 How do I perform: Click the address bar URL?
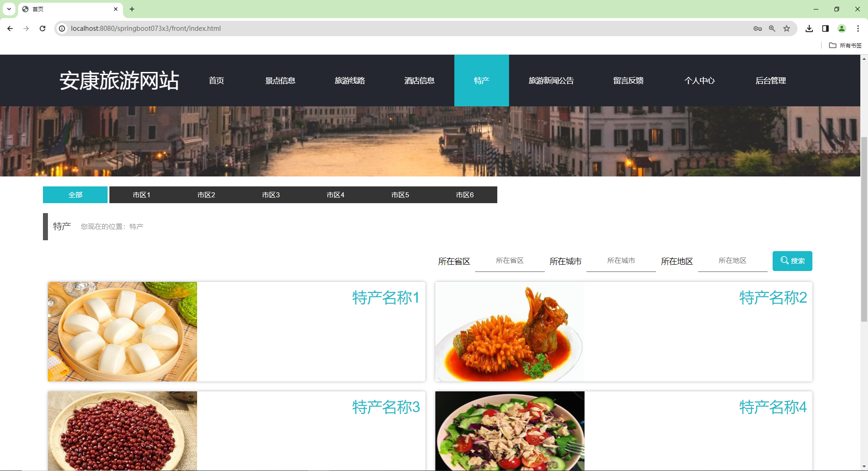pos(146,29)
